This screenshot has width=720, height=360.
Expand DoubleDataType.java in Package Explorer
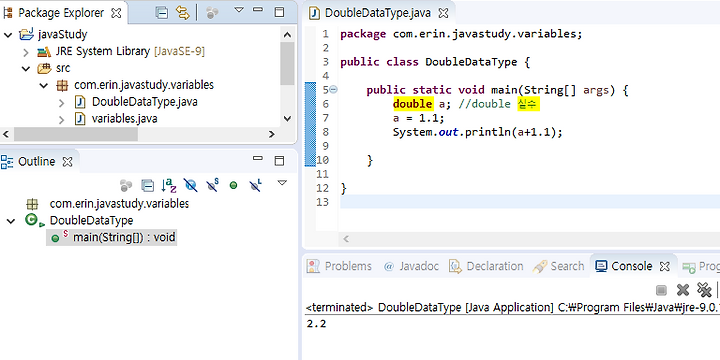tap(61, 102)
